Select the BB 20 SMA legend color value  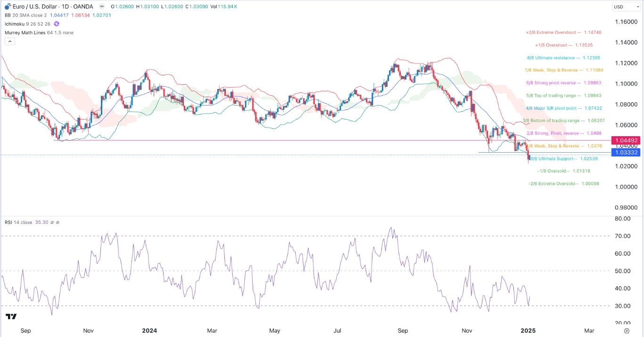(59, 15)
